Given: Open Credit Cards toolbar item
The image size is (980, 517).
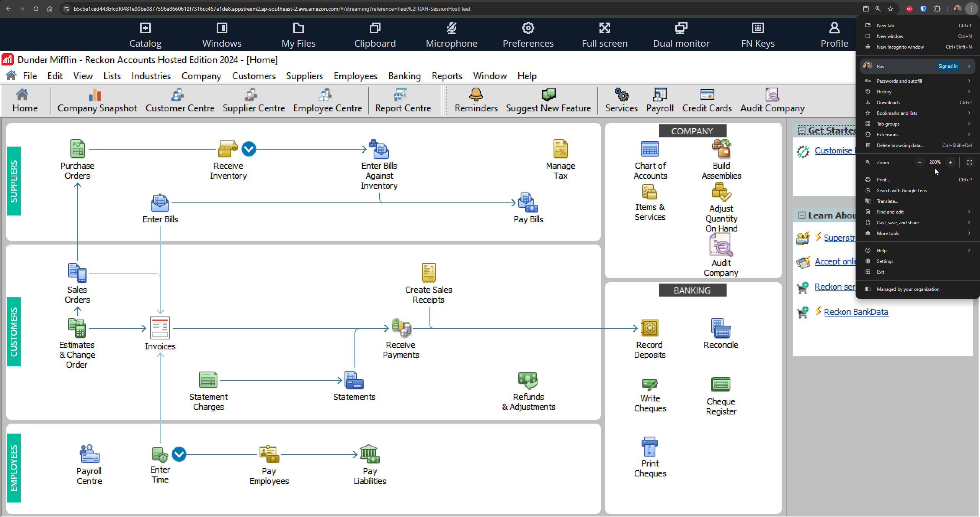Looking at the screenshot, I should point(707,101).
